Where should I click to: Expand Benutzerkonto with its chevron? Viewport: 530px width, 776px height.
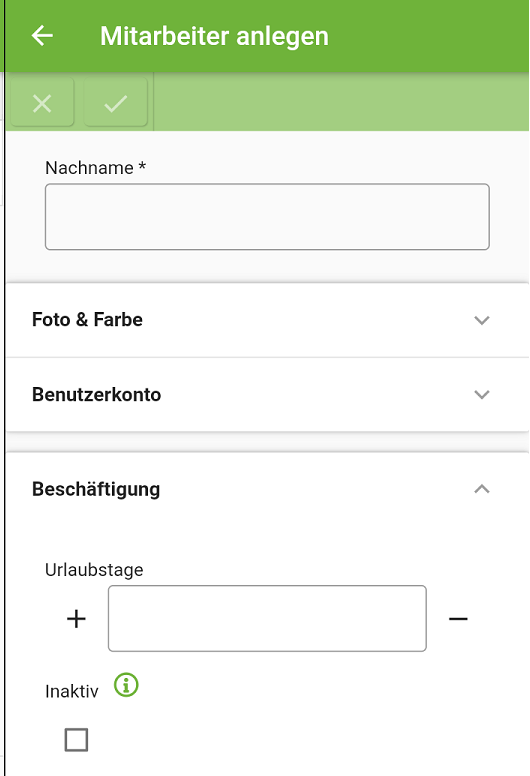[482, 394]
